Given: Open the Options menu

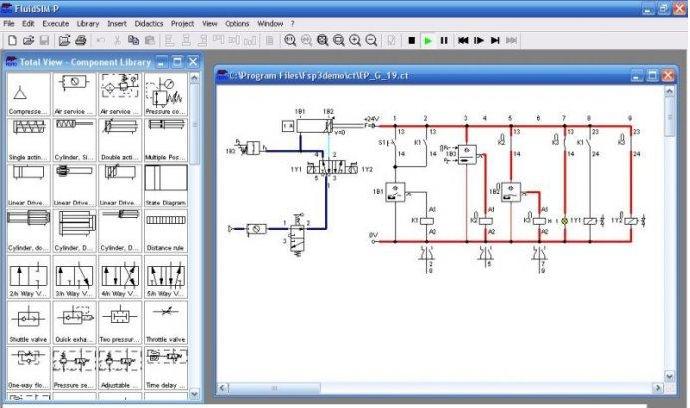Looking at the screenshot, I should coord(237,22).
